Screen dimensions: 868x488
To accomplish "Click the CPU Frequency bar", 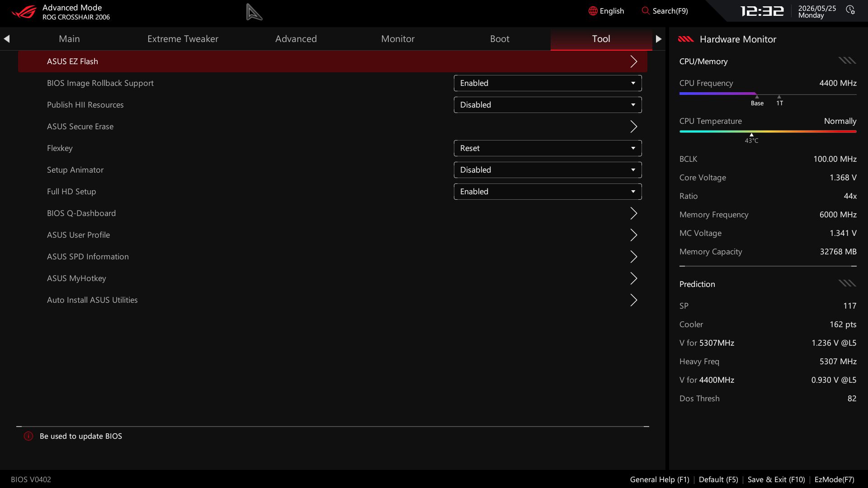I will coord(768,94).
